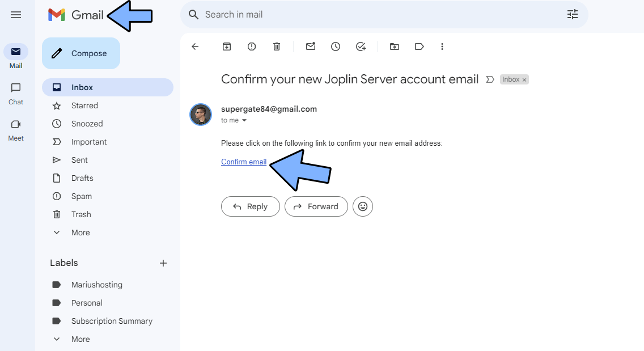This screenshot has width=644, height=351.
Task: Open the Starred folder
Action: [x=84, y=105]
